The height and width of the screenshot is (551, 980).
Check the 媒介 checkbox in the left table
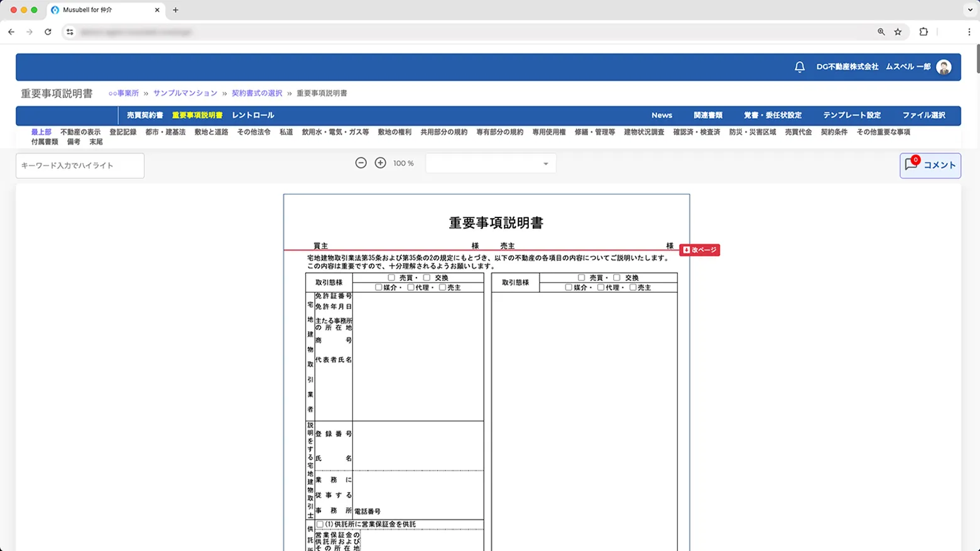[x=378, y=287]
